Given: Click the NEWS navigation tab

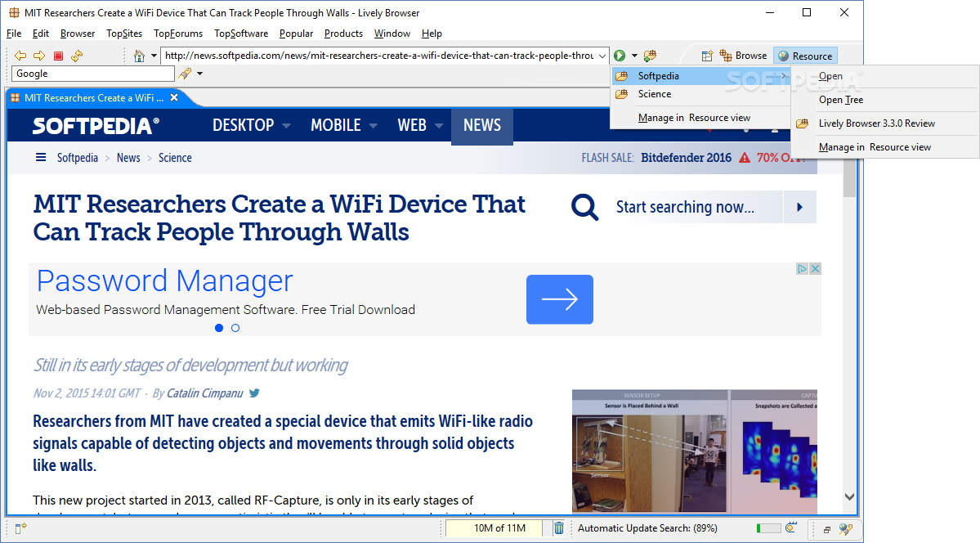Looking at the screenshot, I should click(x=482, y=126).
